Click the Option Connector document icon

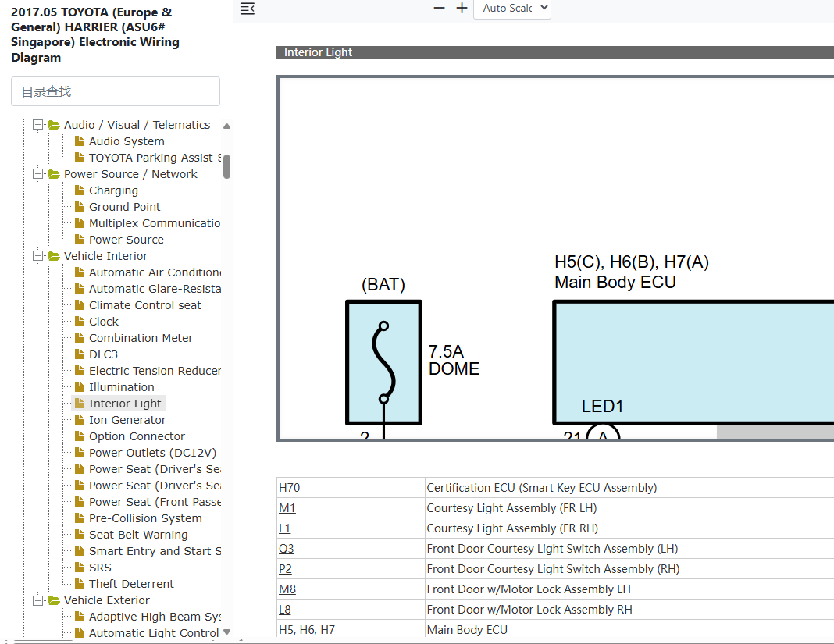(79, 436)
